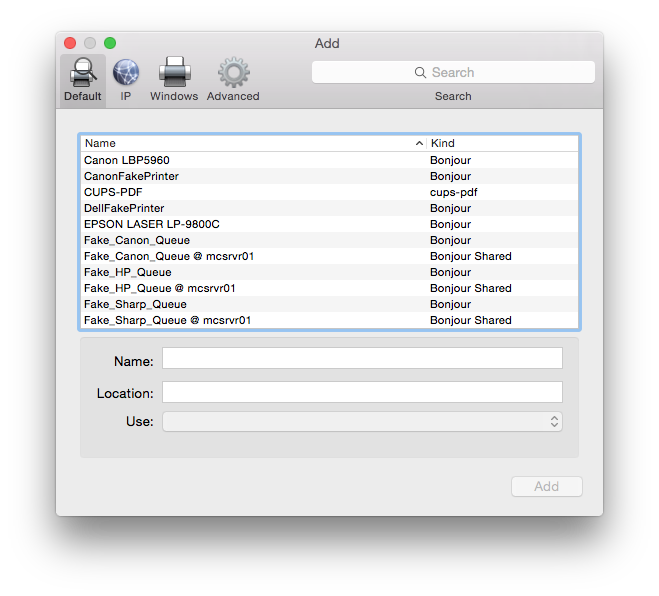Click in the Search field
The width and height of the screenshot is (659, 596).
tap(453, 72)
